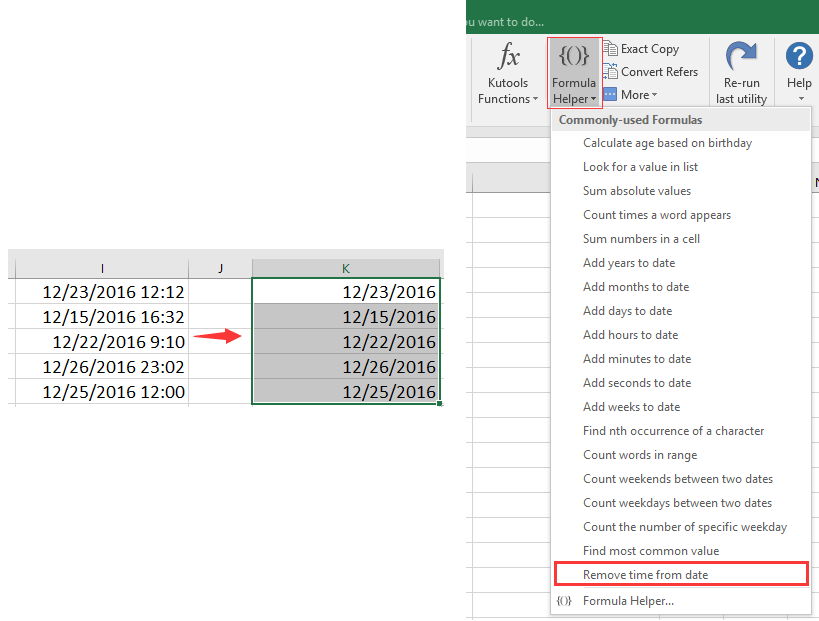Click the Kutools Functions fx icon
The height and width of the screenshot is (621, 819).
[507, 55]
